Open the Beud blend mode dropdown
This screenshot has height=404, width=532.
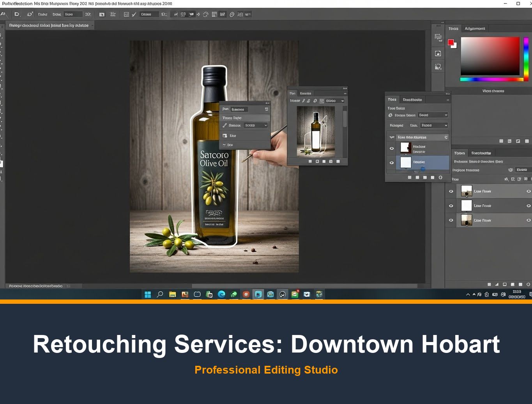click(433, 115)
